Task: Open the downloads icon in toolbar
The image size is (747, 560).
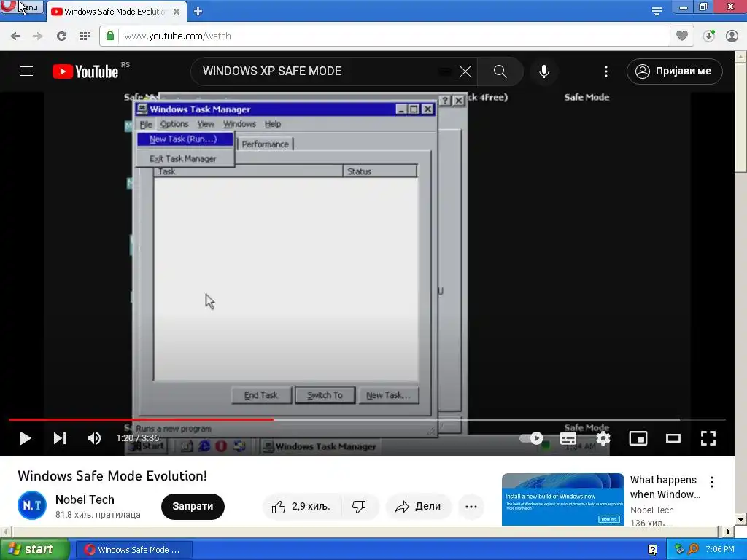Action: click(709, 36)
